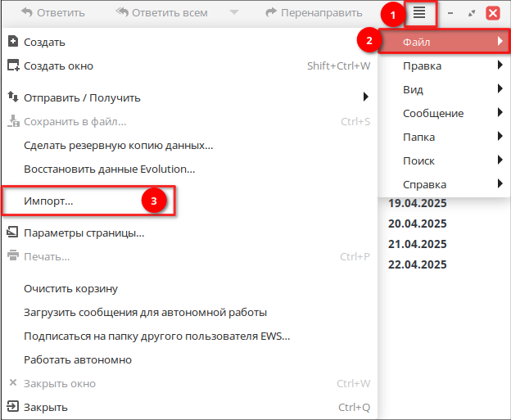511x420 pixels.
Task: Click the Close window X icon
Action: point(13,382)
